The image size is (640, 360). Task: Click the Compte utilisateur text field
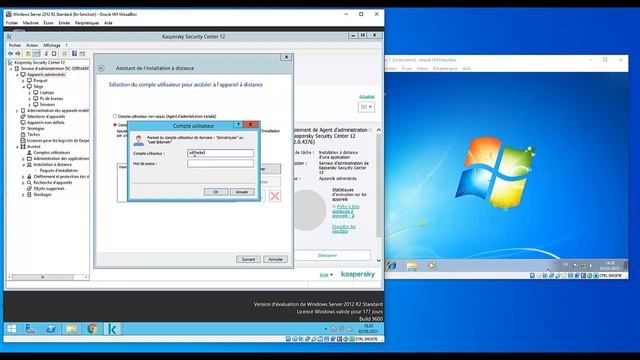220,153
